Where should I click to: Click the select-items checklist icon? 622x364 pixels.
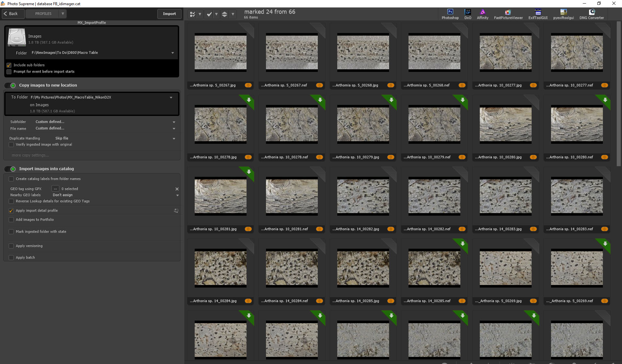[x=192, y=14]
